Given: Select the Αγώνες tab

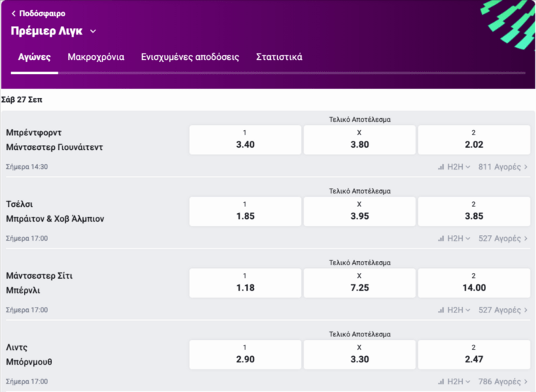Looking at the screenshot, I should click(x=34, y=57).
